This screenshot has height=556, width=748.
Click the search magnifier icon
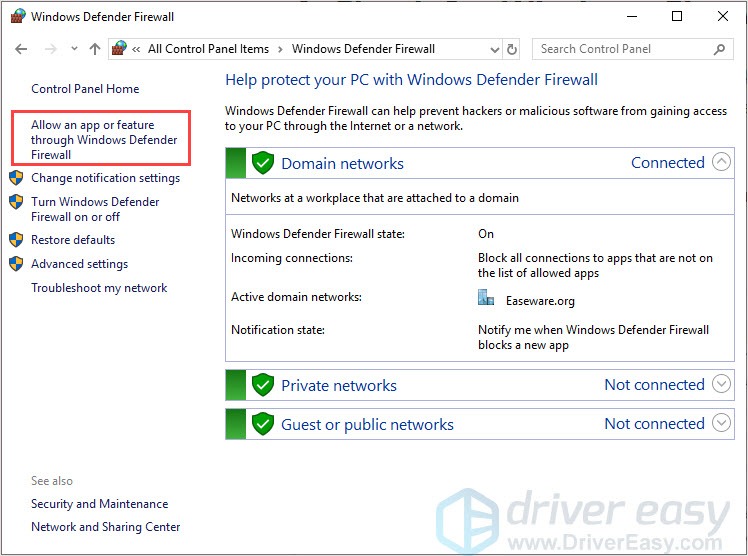pos(719,49)
